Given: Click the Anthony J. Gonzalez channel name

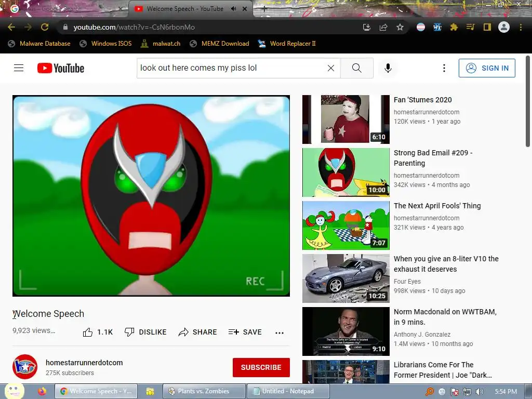Looking at the screenshot, I should 422,334.
